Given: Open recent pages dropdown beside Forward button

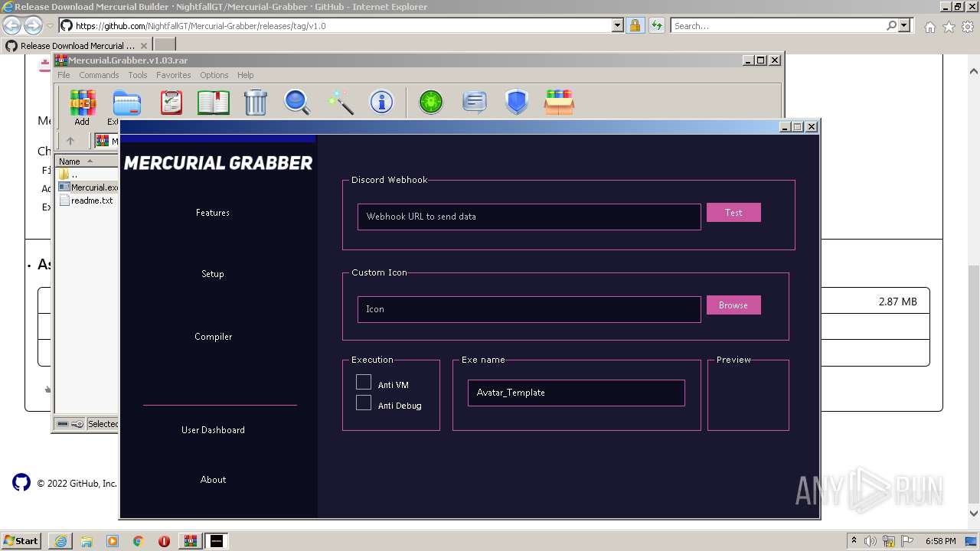Looking at the screenshot, I should [50, 26].
